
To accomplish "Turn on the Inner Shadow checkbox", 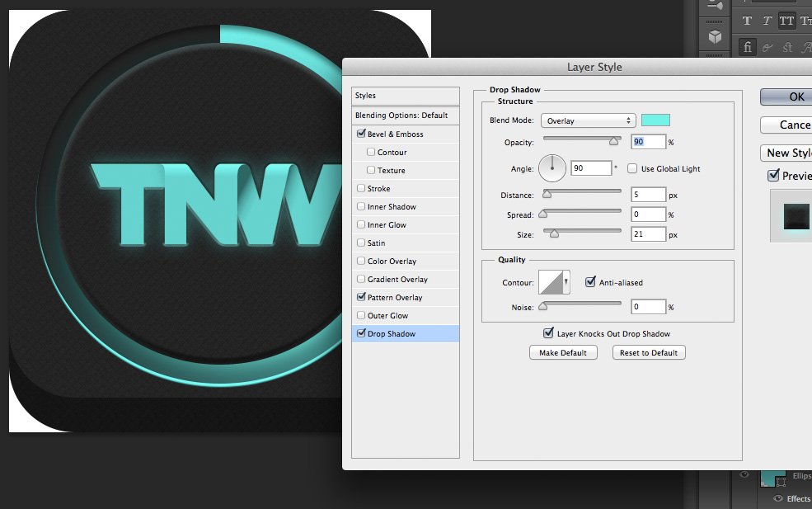I will (361, 206).
